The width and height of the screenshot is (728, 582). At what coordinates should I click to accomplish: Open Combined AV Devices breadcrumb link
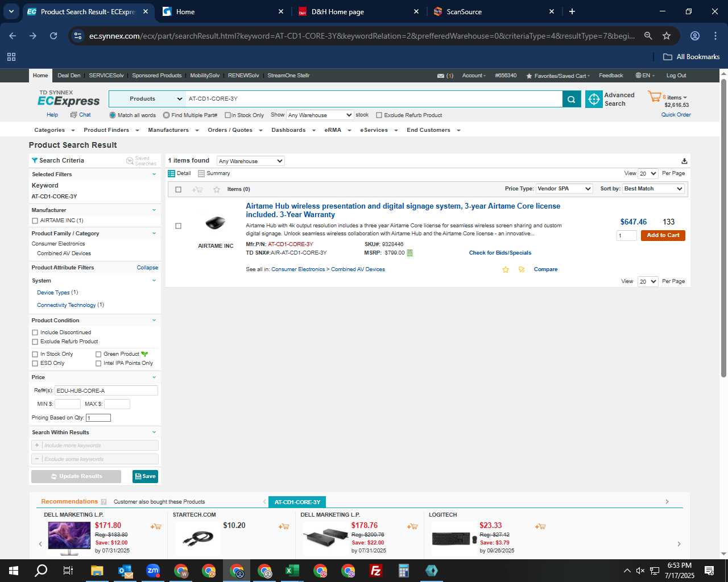click(x=358, y=269)
